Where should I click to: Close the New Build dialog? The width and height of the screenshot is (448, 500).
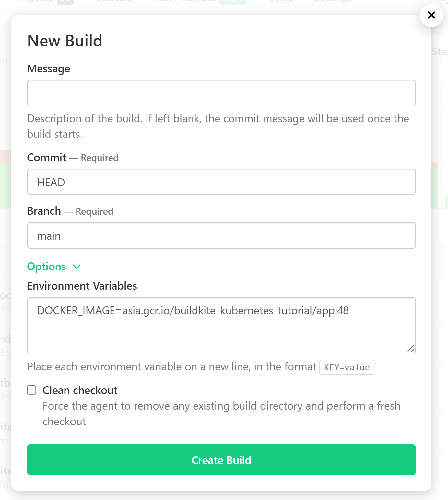tap(431, 15)
